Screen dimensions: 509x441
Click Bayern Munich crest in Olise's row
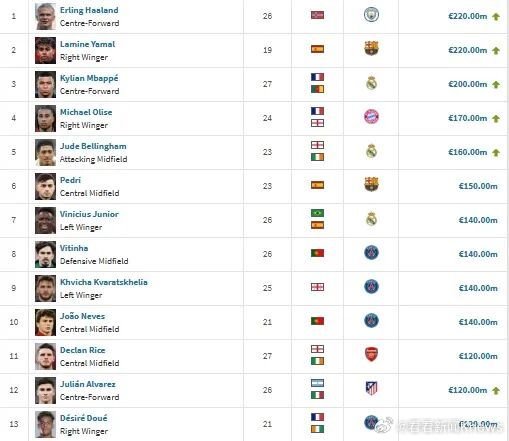[371, 117]
